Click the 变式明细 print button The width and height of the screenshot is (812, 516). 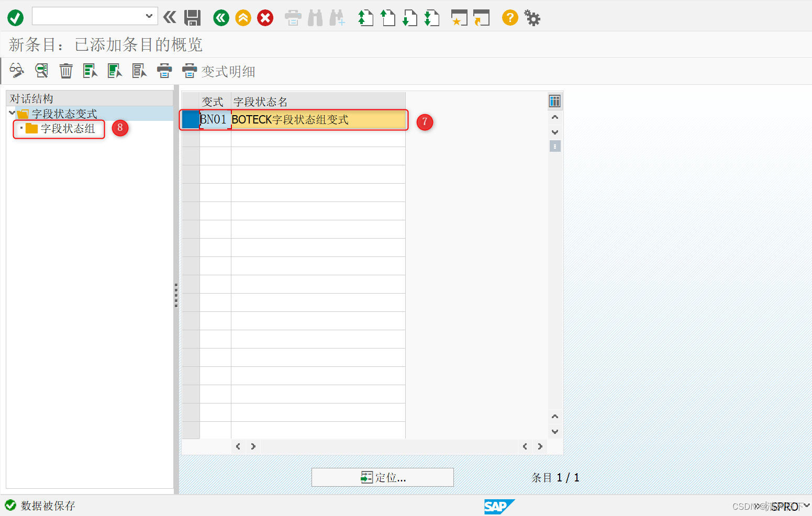point(218,71)
